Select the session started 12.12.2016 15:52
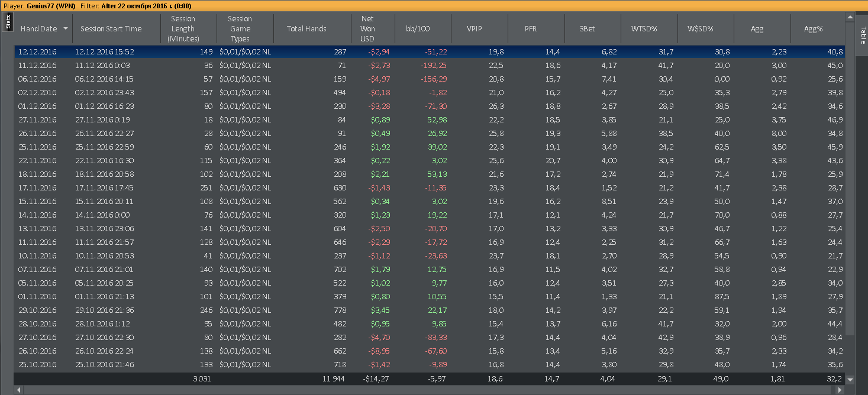Viewport: 868px width, 395px height. click(x=430, y=52)
